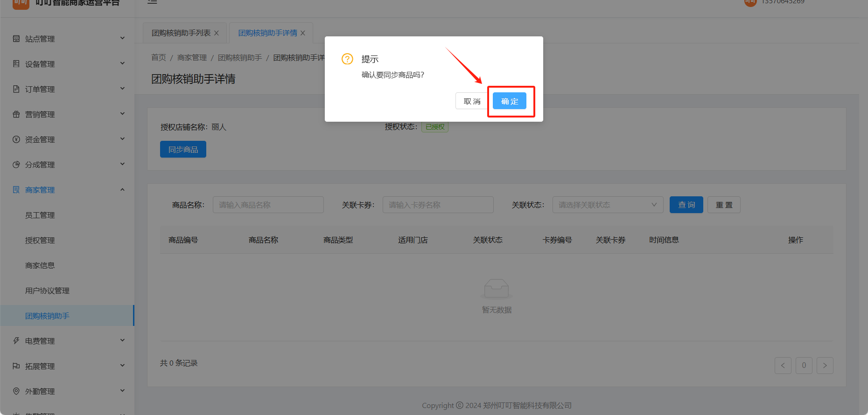
Task: Collapse the 商家管理 menu chevron
Action: [x=122, y=189]
